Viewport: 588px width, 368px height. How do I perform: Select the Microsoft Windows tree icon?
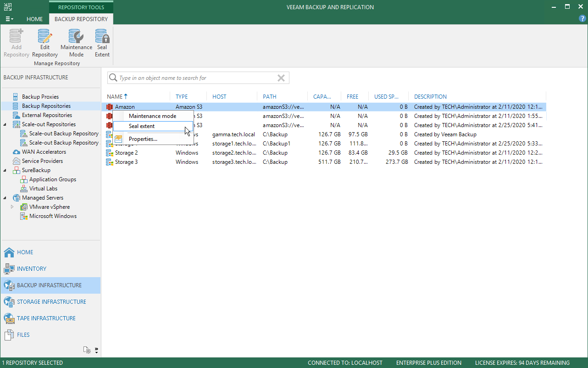[x=24, y=216]
